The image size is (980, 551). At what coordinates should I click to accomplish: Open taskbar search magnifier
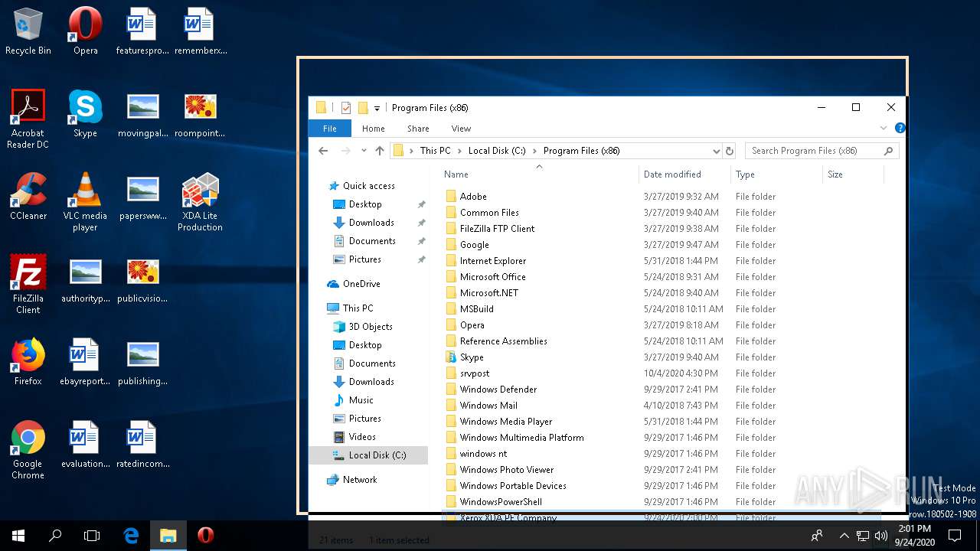click(55, 536)
